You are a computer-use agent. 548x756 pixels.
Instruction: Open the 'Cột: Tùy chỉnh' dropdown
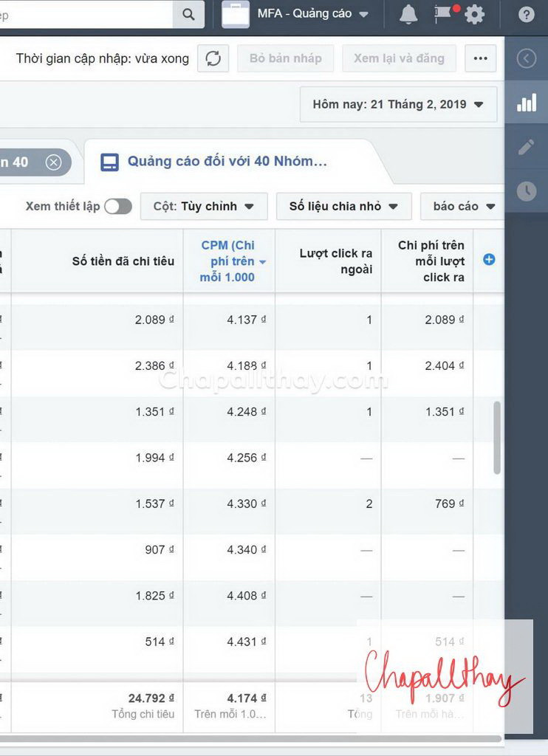pos(204,207)
